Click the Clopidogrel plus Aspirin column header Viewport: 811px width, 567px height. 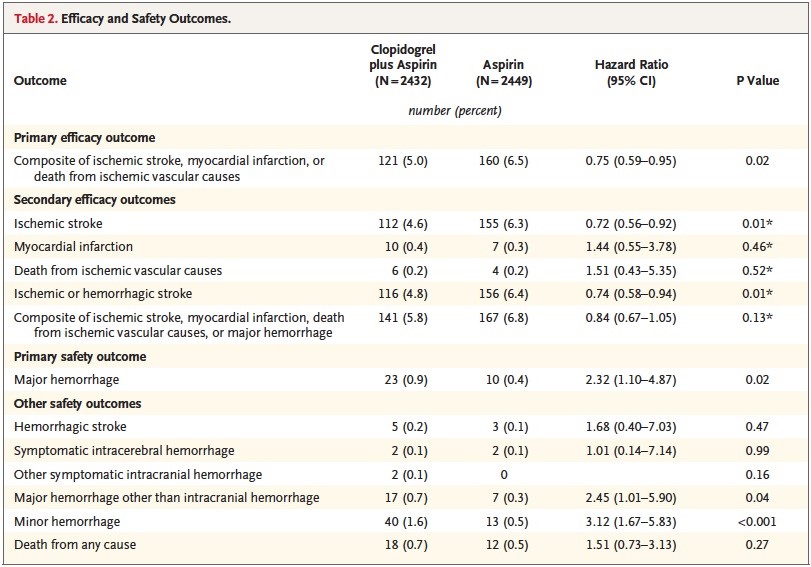pos(403,65)
